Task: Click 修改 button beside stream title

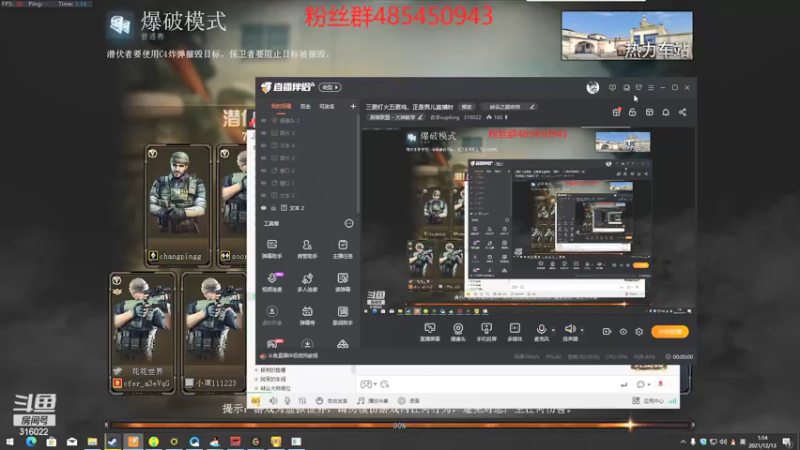Action: 466,107
